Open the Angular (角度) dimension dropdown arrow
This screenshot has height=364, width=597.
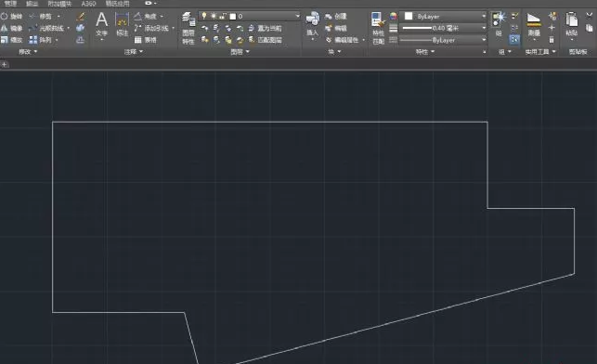tap(162, 17)
